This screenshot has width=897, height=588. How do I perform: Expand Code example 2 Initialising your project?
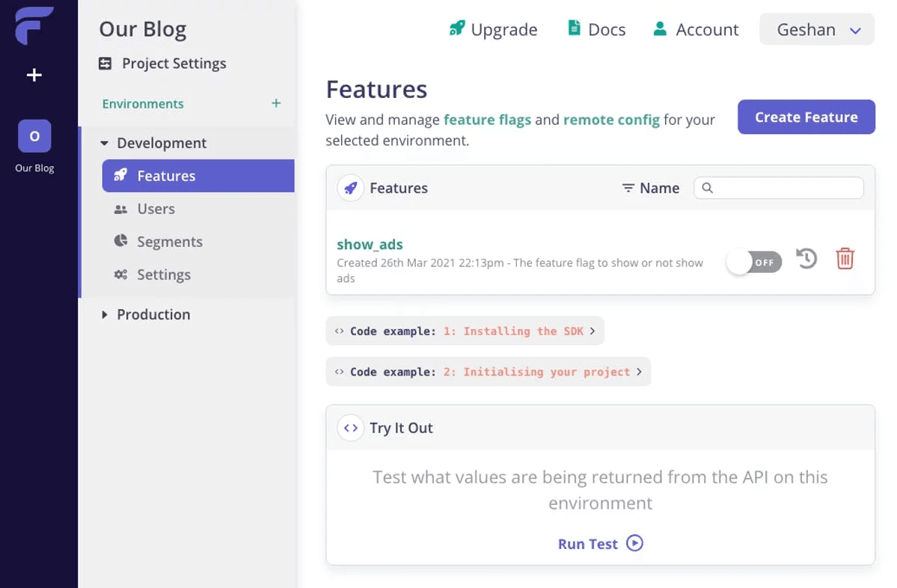click(x=489, y=372)
